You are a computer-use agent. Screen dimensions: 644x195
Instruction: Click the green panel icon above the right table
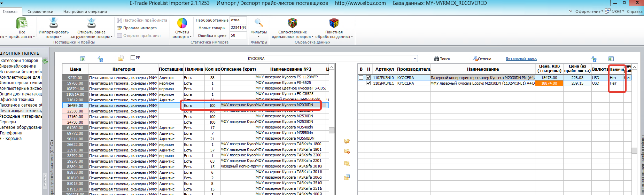point(611,58)
